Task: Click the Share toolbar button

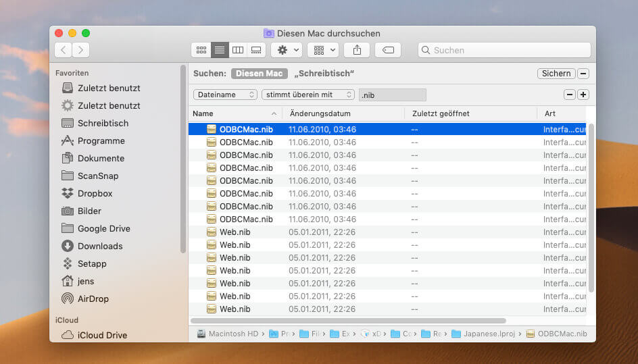Action: coord(357,50)
